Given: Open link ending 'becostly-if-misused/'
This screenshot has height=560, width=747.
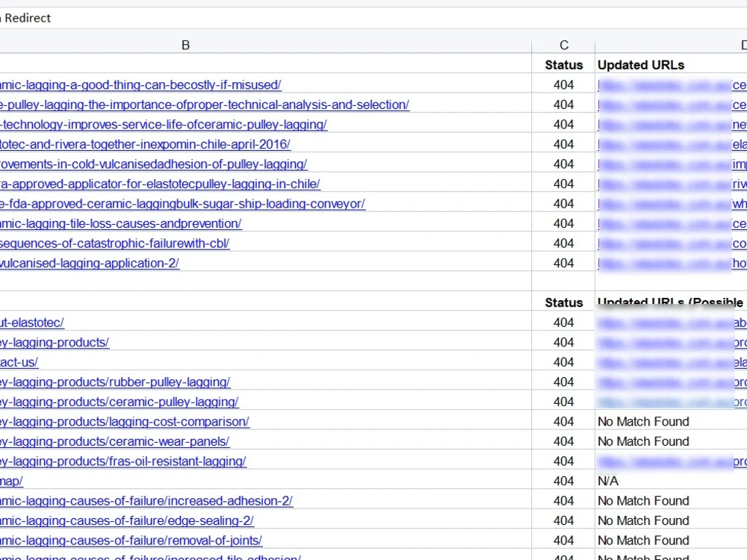Looking at the screenshot, I should pyautogui.click(x=140, y=85).
